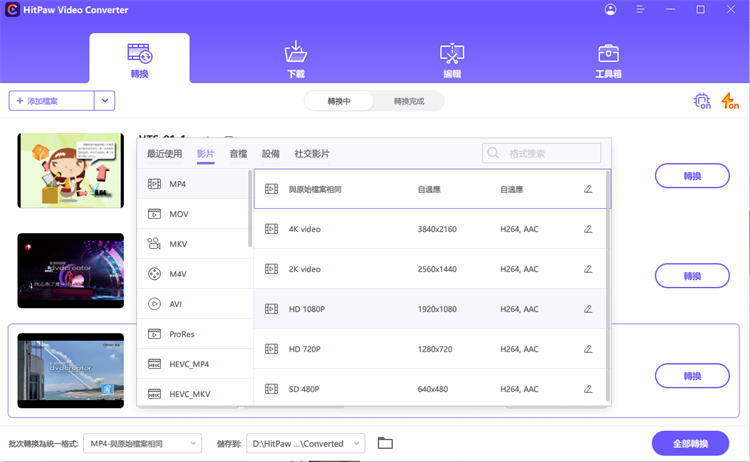
Task: Click the 1280x720 resolution value
Action: (x=435, y=349)
